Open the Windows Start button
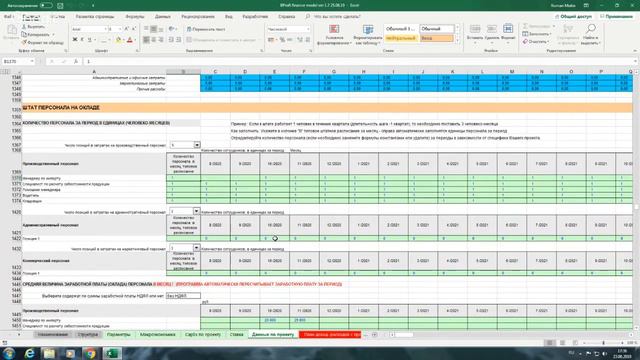The width and height of the screenshot is (640, 360). (x=9, y=353)
